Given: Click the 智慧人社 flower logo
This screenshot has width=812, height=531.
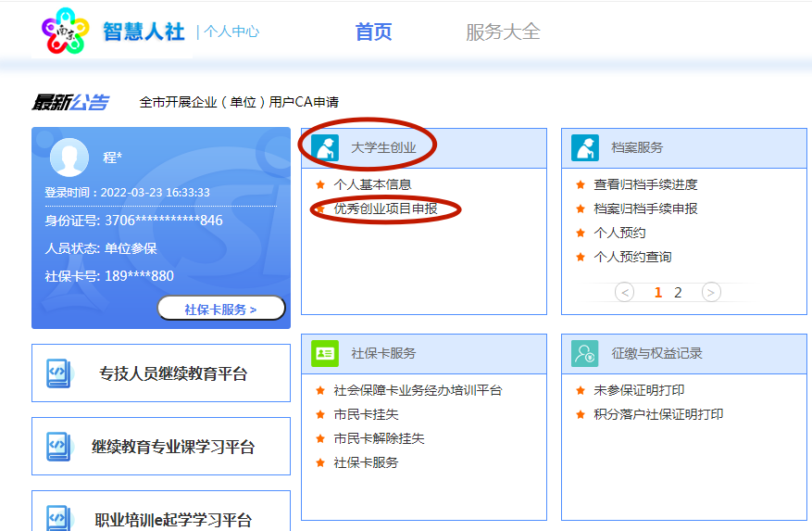Looking at the screenshot, I should 64,32.
